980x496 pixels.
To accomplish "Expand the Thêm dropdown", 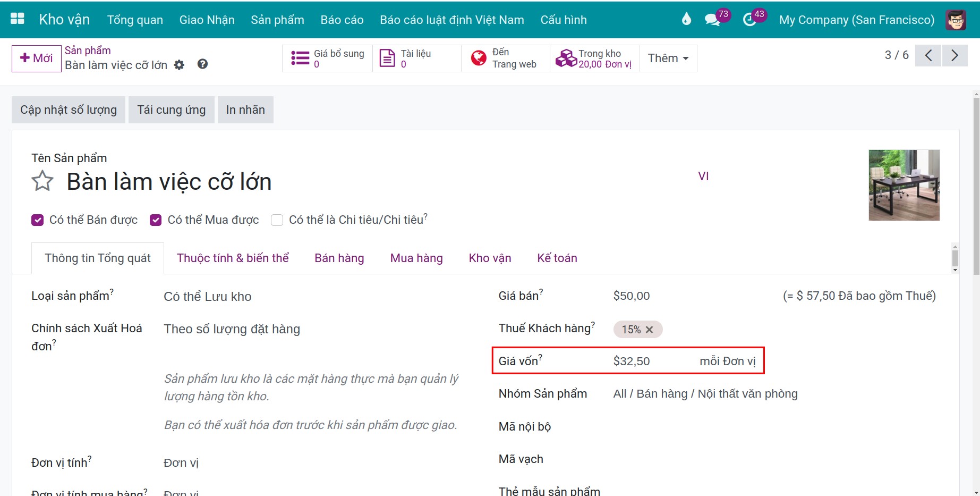I will tap(668, 58).
